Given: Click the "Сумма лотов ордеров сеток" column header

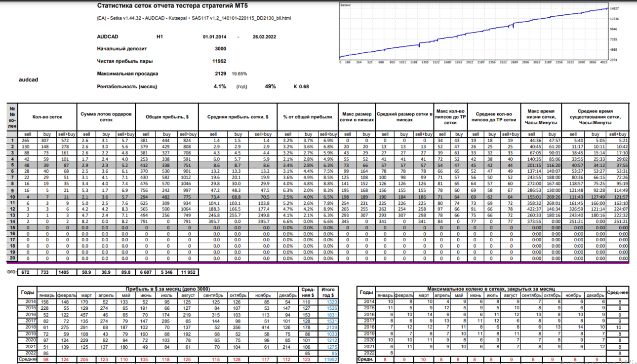Looking at the screenshot, I should click(106, 116).
